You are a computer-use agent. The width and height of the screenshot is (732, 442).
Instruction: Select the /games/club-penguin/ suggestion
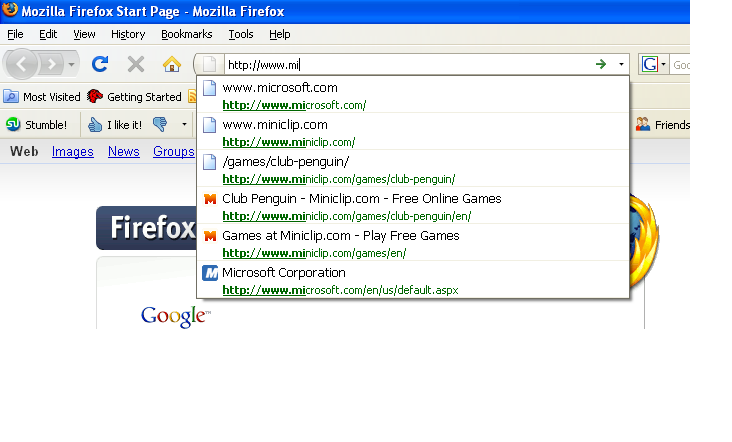[413, 170]
